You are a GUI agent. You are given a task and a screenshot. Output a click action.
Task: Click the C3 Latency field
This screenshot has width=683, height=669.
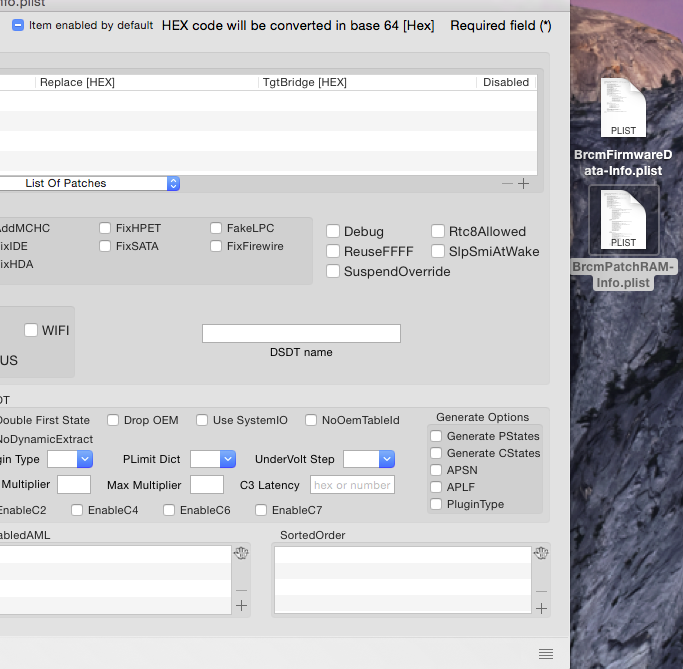point(352,485)
